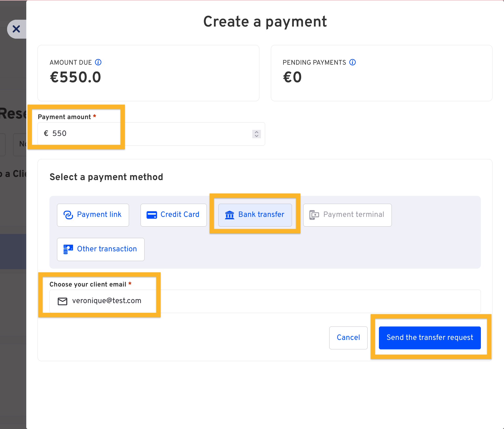Click the PENDING PAYMENTS label
Viewport: 504px width, 429px height.
click(314, 63)
